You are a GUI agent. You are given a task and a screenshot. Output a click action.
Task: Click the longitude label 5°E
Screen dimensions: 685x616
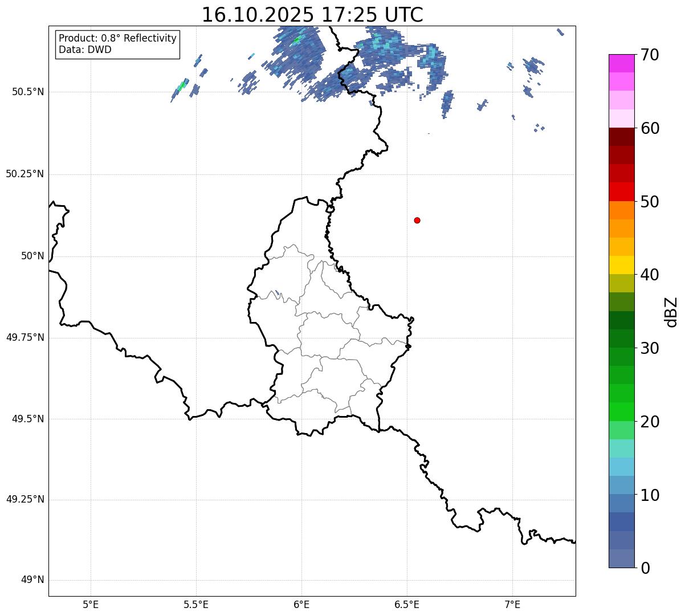click(91, 604)
